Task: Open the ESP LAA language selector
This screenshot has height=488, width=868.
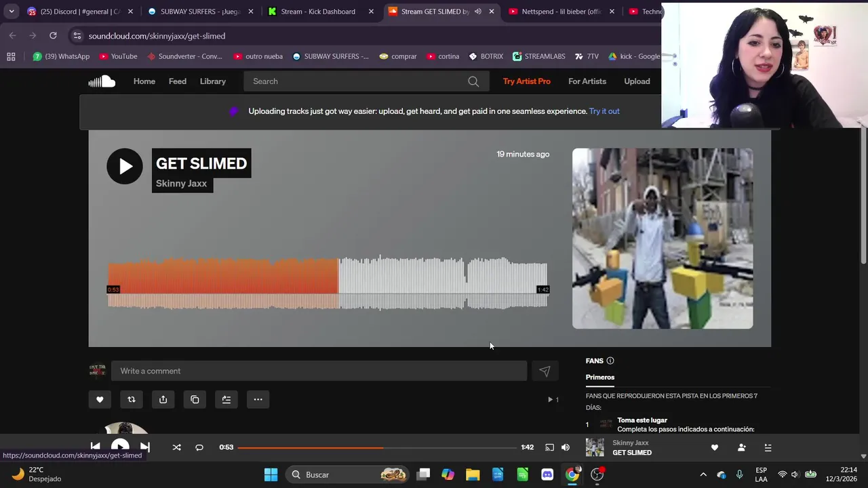Action: [x=761, y=474]
